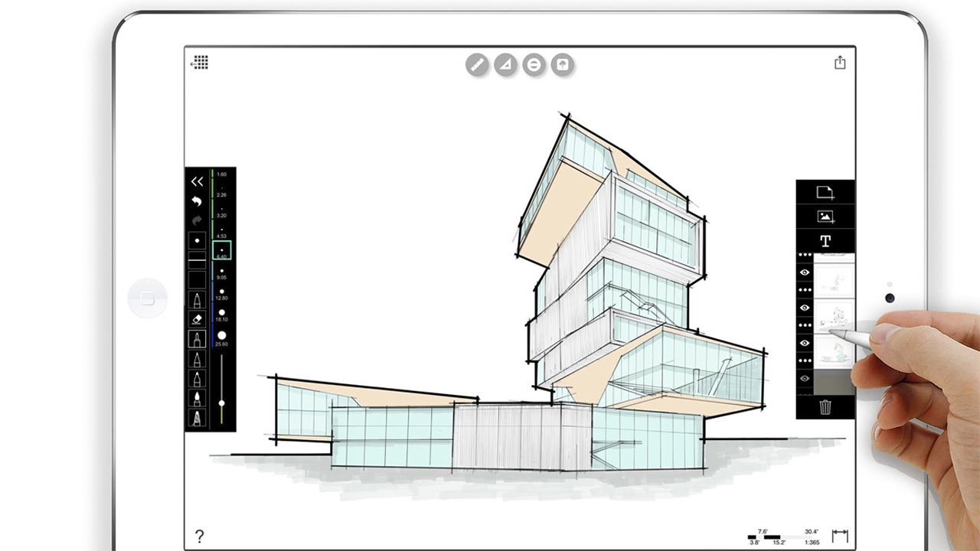Tap the iPad home button
Image resolution: width=980 pixels, height=551 pixels.
pyautogui.click(x=148, y=298)
